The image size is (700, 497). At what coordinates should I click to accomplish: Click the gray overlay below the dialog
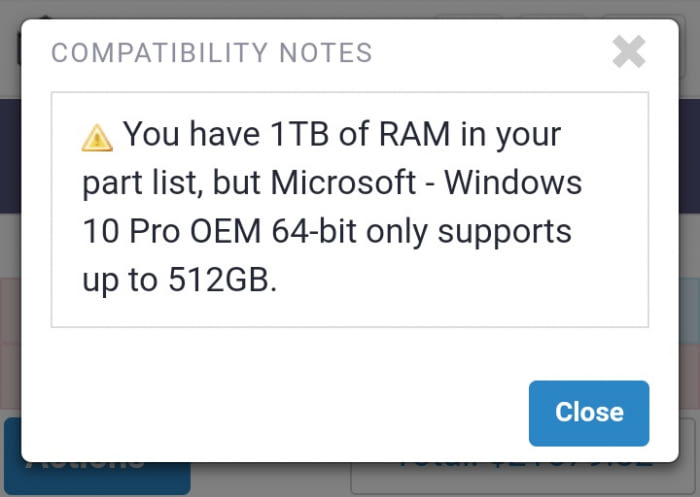tap(268, 480)
